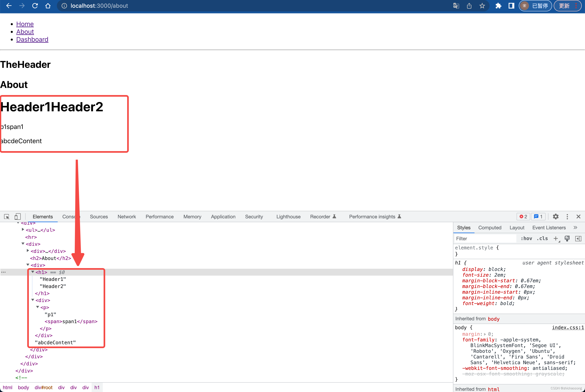Open the Security tab
Screen dimensions: 585x392
click(x=254, y=217)
